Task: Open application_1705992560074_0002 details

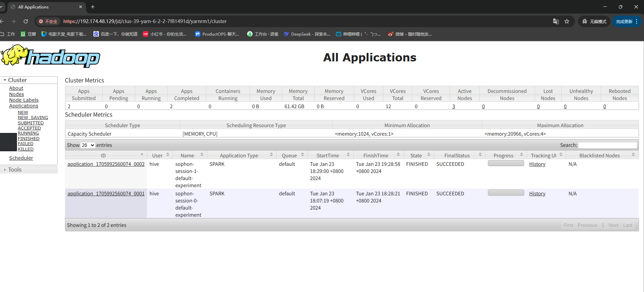Action: (x=106, y=164)
